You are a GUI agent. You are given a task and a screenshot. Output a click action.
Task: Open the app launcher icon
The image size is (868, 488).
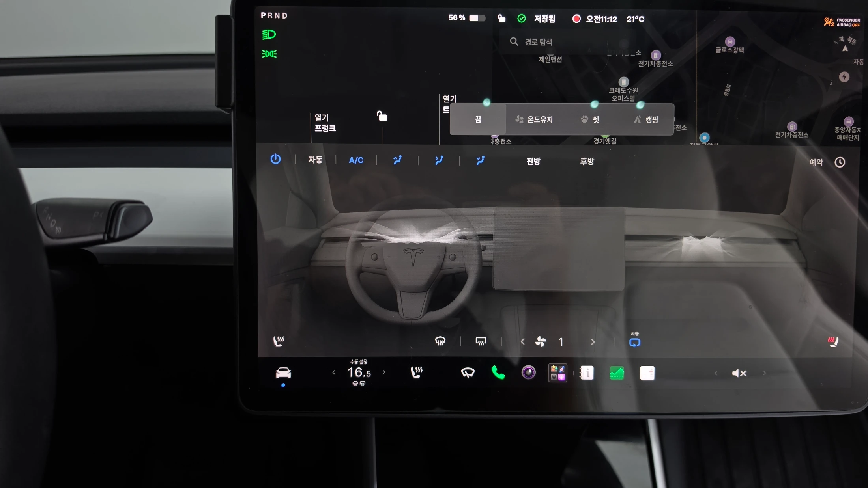click(x=557, y=373)
